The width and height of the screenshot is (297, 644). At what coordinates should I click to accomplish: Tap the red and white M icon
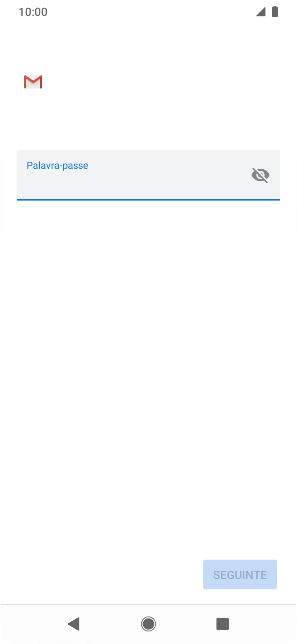tap(33, 82)
